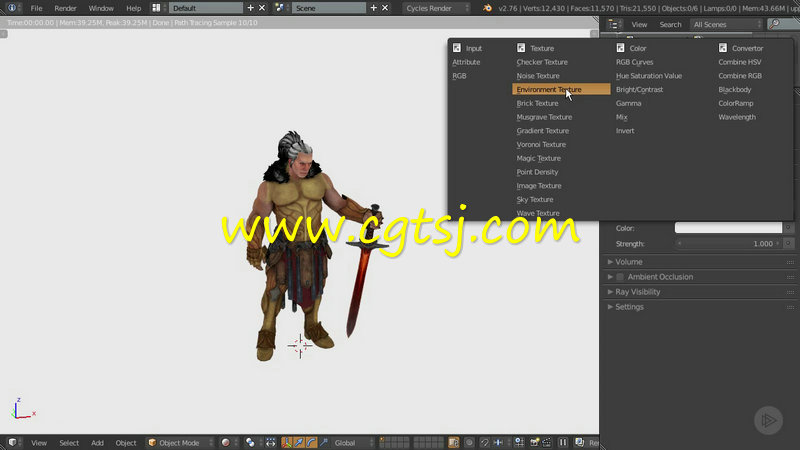Delete the Default screen layout
This screenshot has height=450, width=800.
tap(262, 8)
